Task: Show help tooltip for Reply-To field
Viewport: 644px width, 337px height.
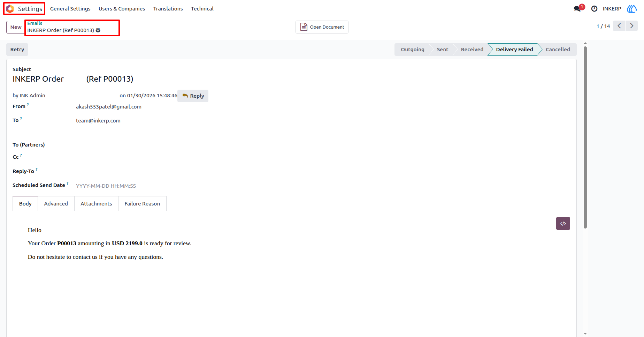Action: [37, 169]
